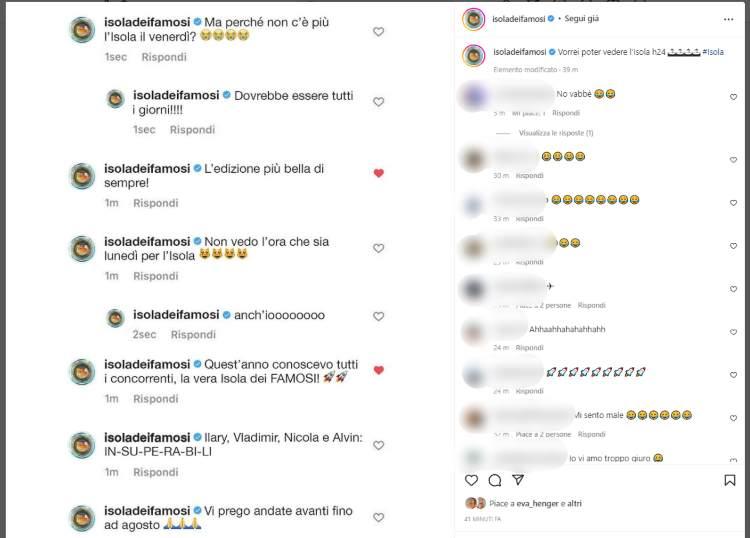View "altri" list of people who liked

[574, 504]
